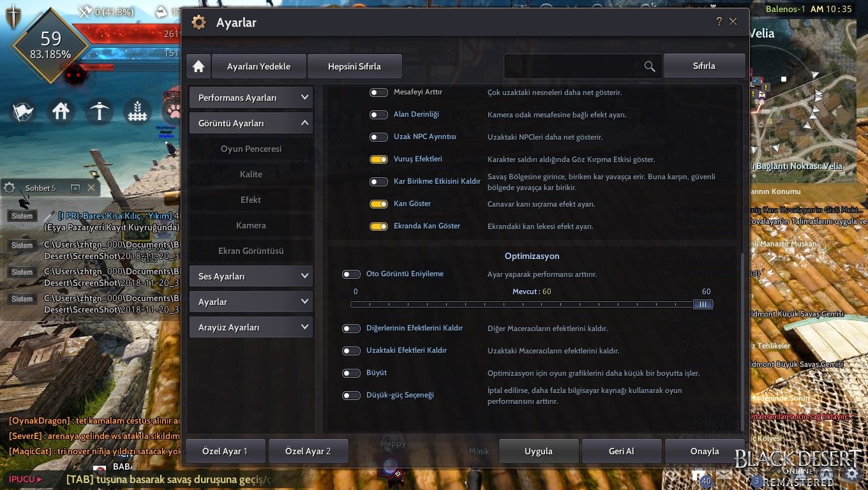868x490 pixels.
Task: Enable Oto Görüntü Eniyileme switch
Action: tap(351, 274)
